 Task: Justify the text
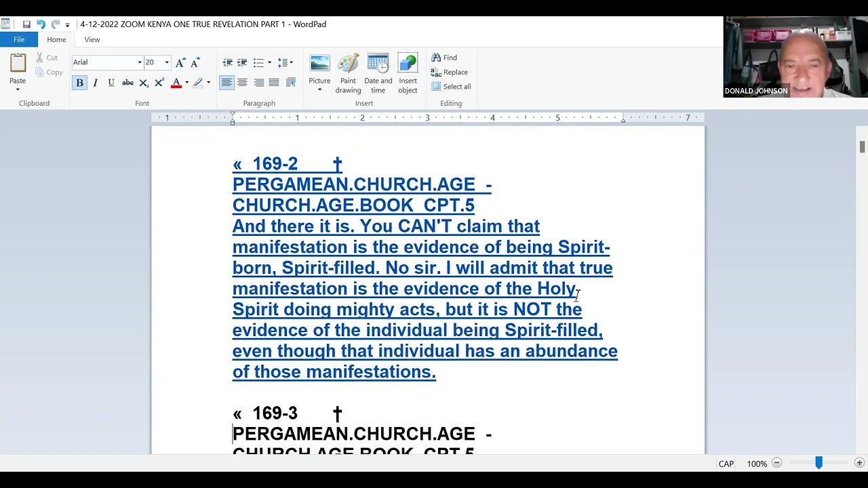pos(274,83)
